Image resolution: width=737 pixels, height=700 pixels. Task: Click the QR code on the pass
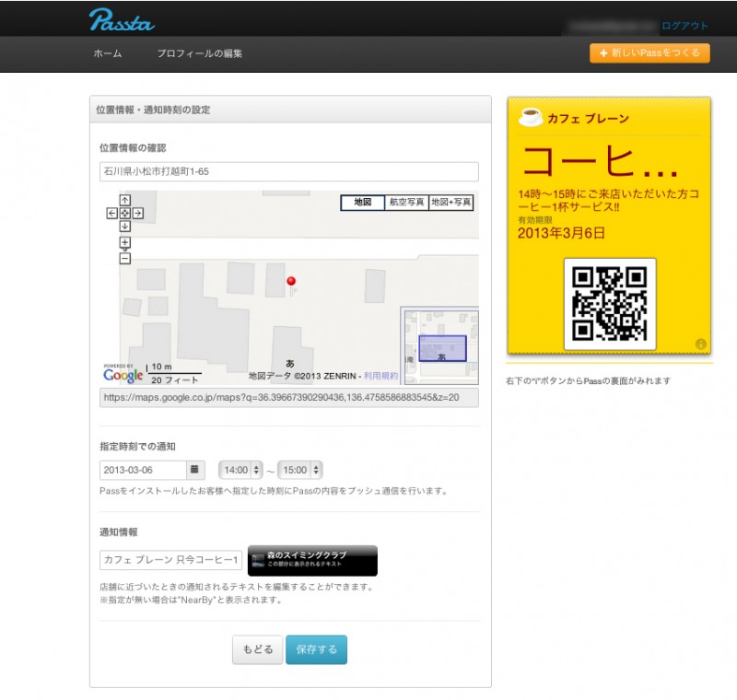point(610,303)
